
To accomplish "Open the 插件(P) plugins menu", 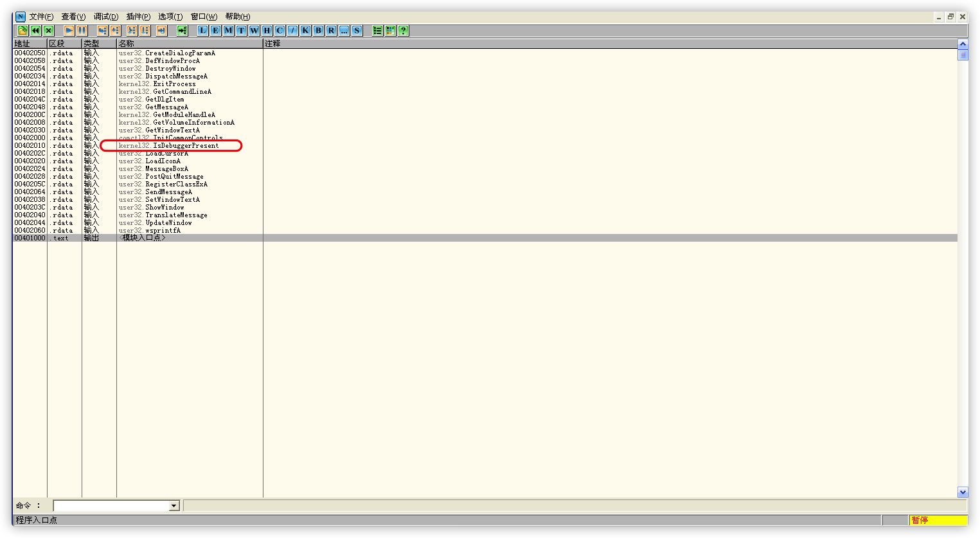I will (x=138, y=17).
